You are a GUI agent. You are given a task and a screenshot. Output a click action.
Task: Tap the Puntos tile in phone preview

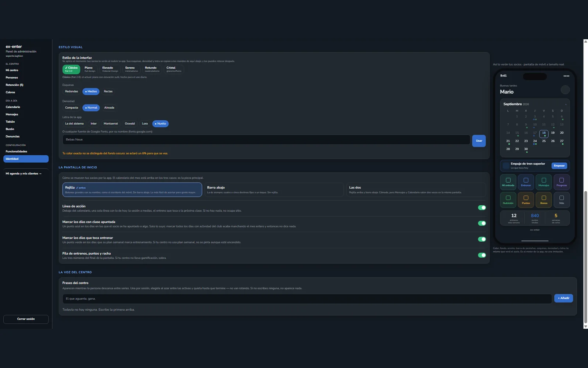(526, 200)
